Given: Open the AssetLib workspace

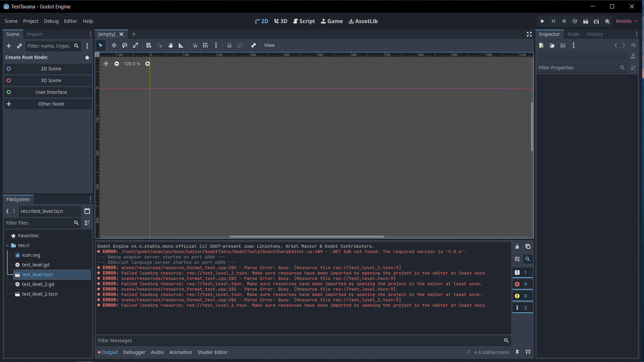Looking at the screenshot, I should coord(363,21).
